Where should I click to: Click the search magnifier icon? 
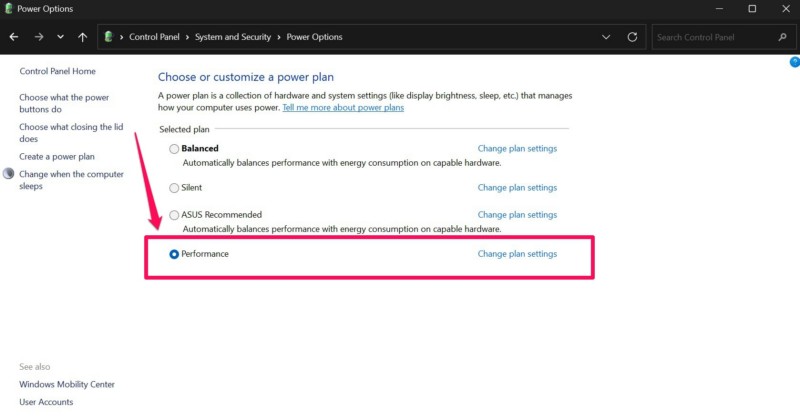point(782,37)
